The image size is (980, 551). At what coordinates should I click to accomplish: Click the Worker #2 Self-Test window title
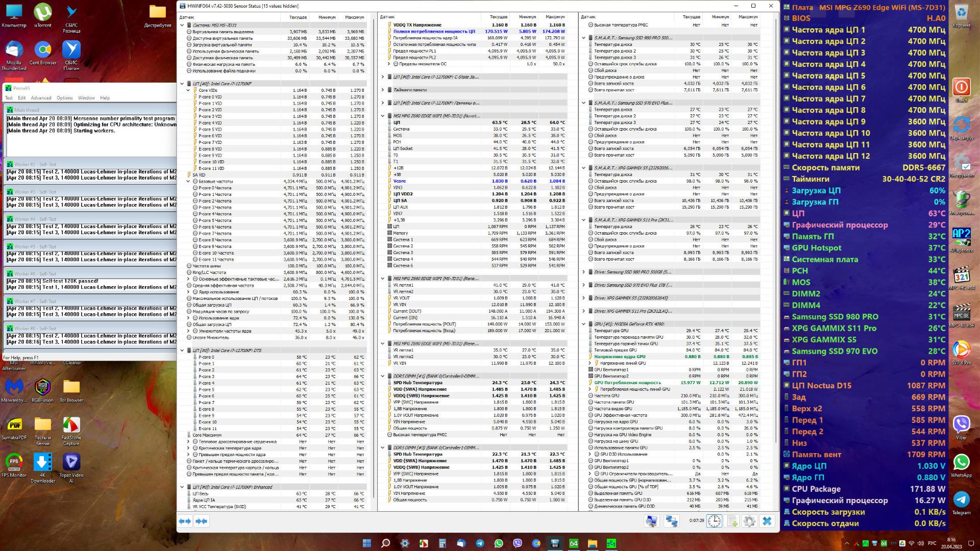coord(36,165)
